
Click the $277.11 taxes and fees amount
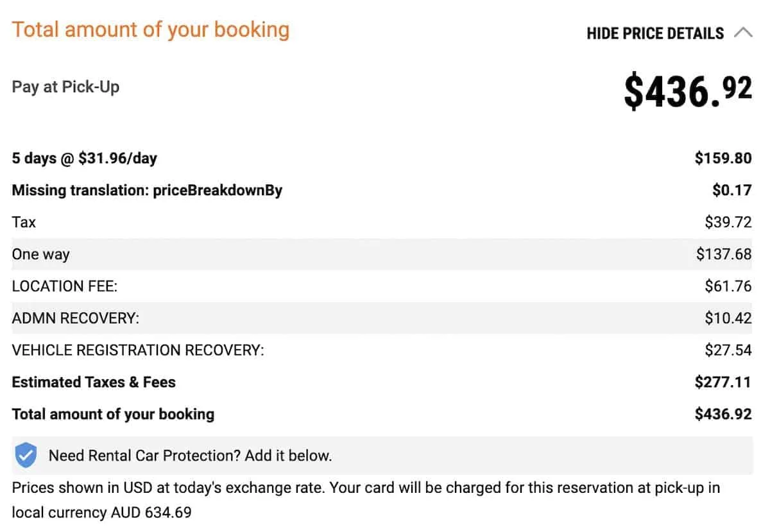click(723, 382)
